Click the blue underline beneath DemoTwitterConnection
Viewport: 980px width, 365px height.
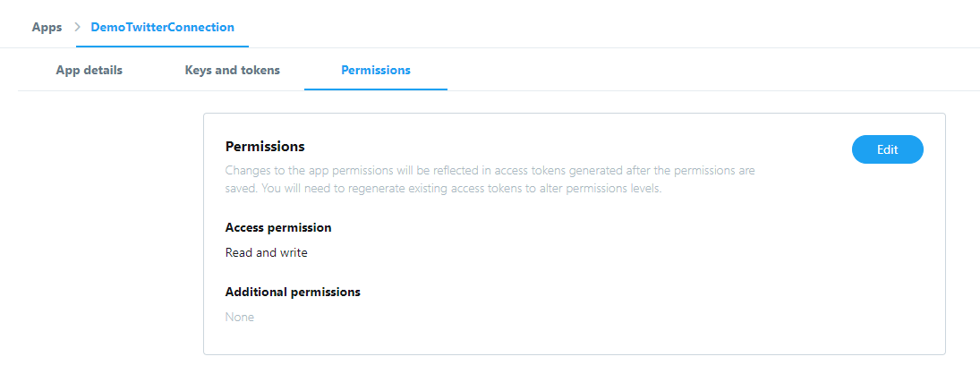162,46
